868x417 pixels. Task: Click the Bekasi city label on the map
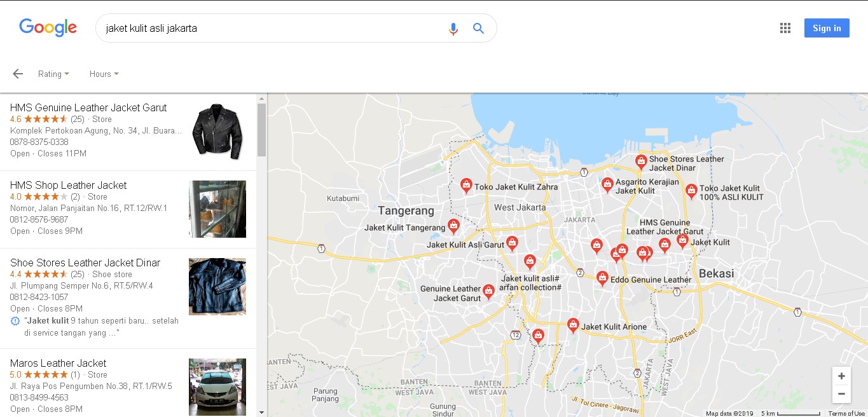716,274
